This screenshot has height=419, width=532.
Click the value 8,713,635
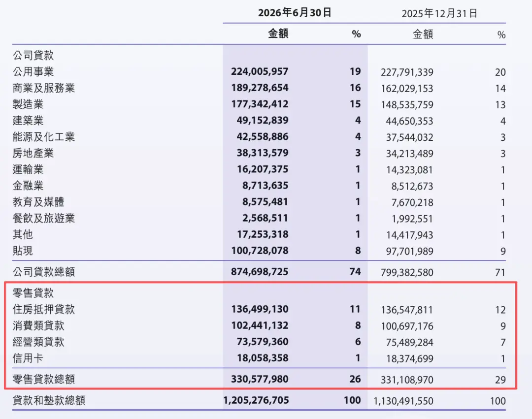266,186
